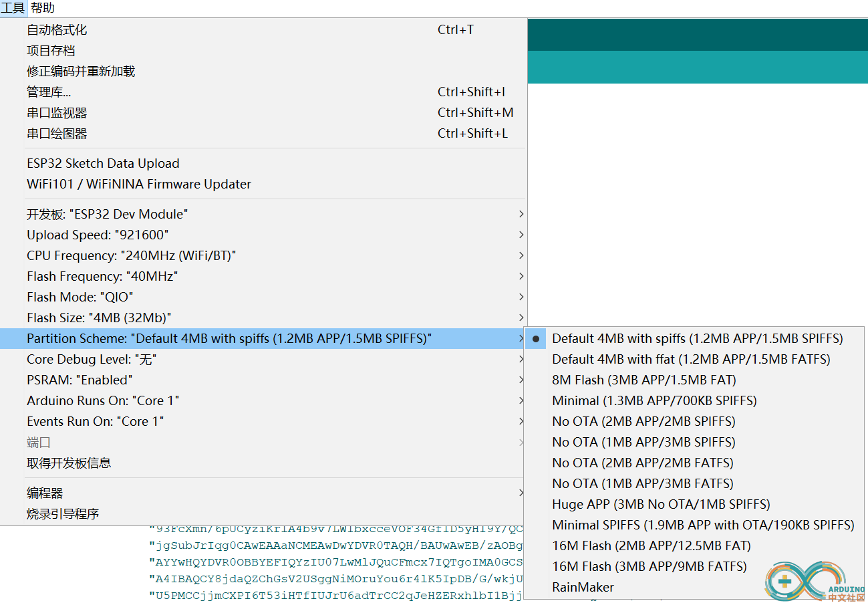Image resolution: width=868 pixels, height=605 pixels.
Task: Open the 工具 menu in menu bar
Action: pos(13,8)
